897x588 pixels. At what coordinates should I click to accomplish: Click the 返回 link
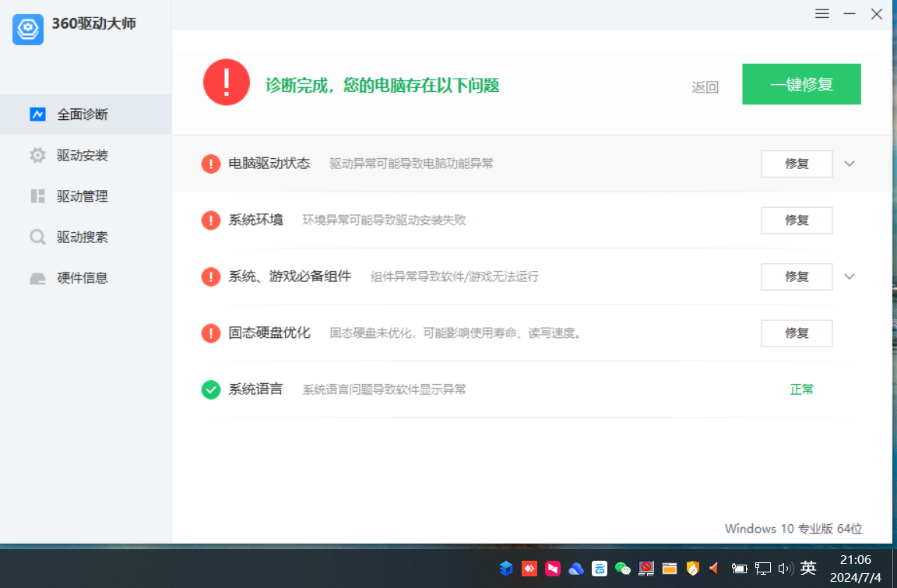click(x=705, y=87)
